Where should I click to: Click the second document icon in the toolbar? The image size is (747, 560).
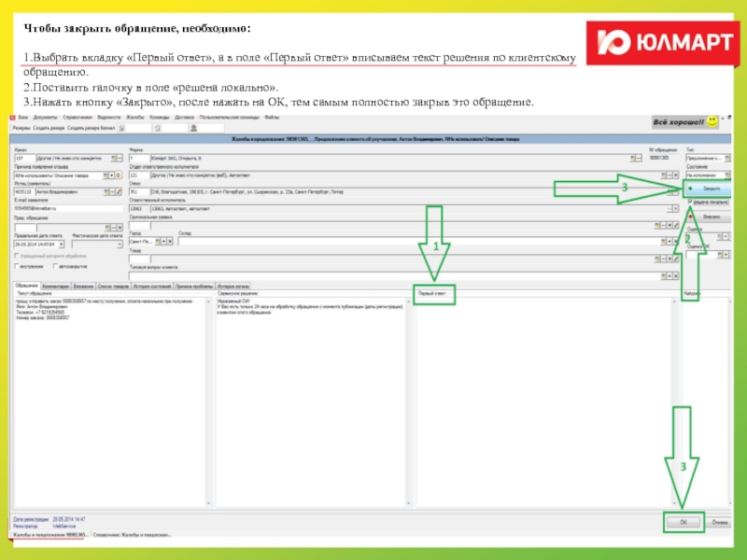coord(157,128)
